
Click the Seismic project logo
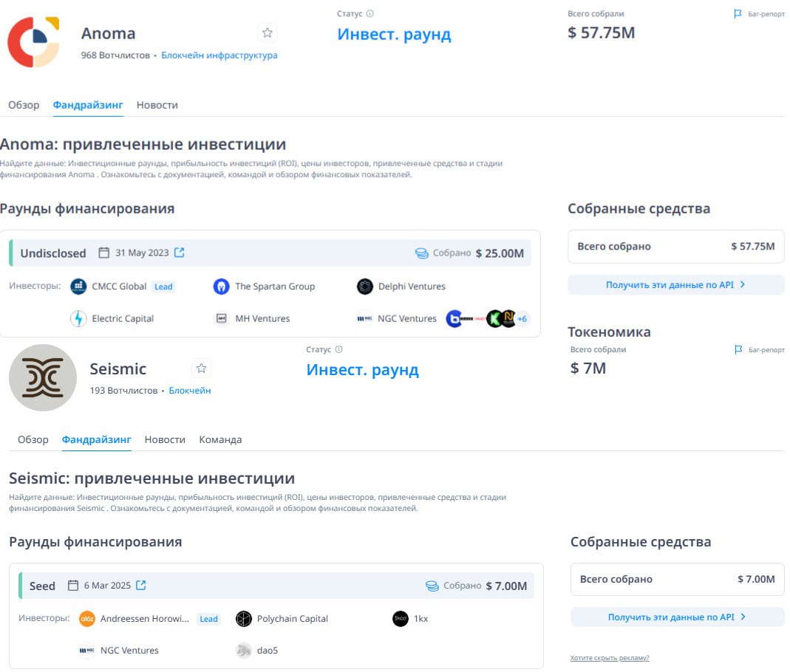coord(43,377)
